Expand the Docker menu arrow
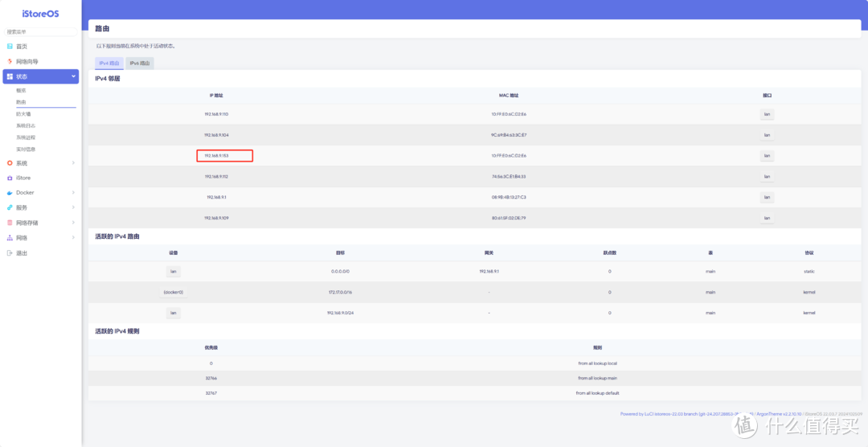Viewport: 868px width, 447px height. [73, 193]
